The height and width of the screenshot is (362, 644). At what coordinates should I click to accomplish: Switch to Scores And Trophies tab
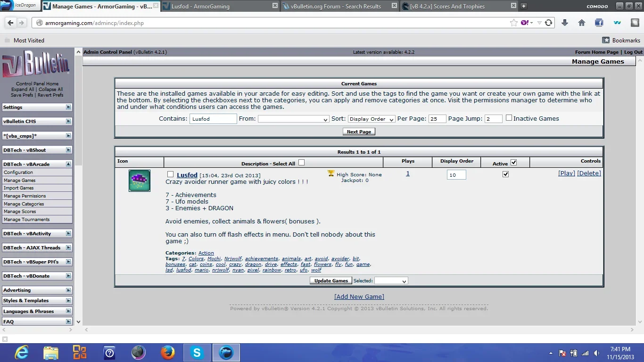459,6
